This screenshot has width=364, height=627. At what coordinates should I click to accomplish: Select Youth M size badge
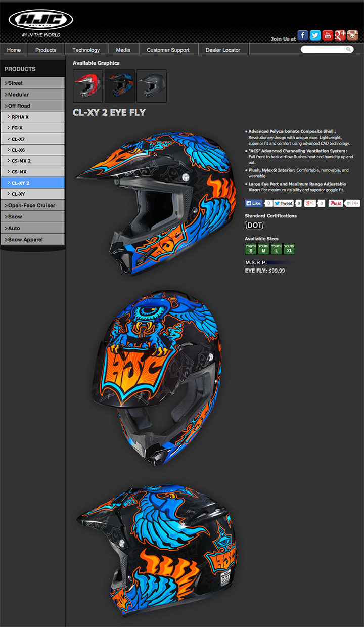pos(263,249)
